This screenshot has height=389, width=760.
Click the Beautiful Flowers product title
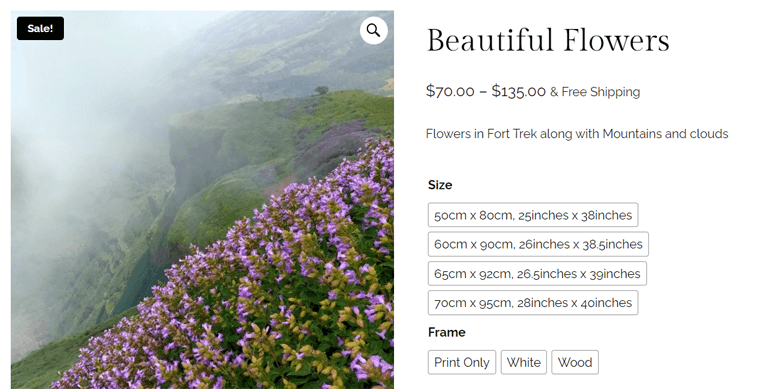click(x=548, y=40)
